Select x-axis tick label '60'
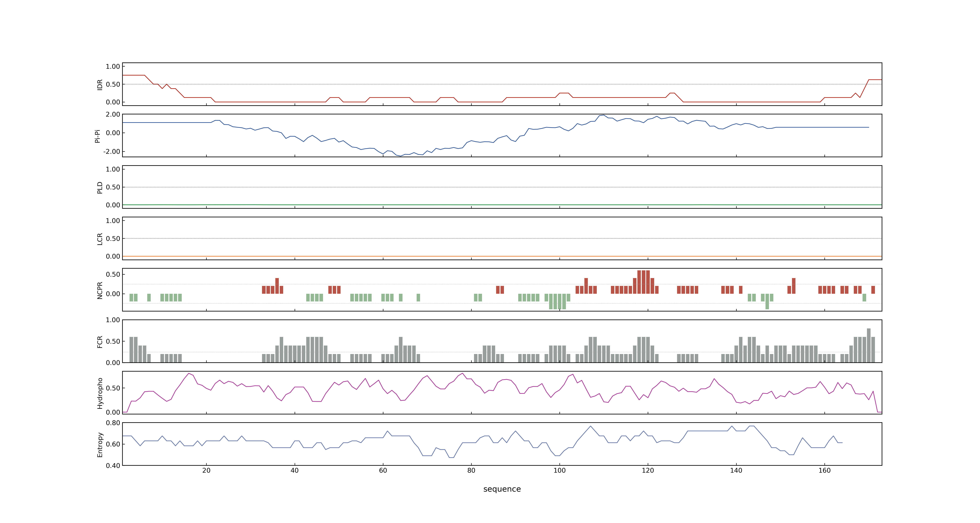 (x=383, y=470)
